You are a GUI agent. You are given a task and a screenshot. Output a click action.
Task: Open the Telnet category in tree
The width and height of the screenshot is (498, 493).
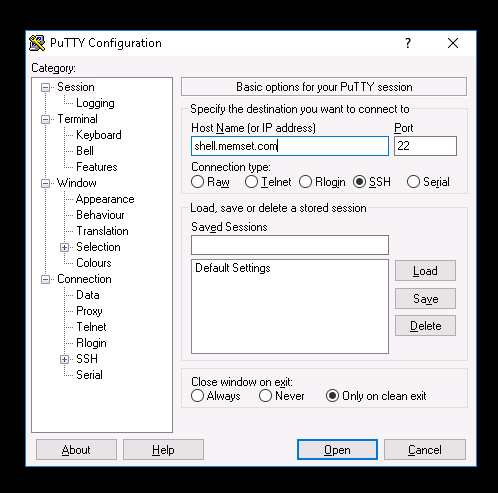coord(91,327)
